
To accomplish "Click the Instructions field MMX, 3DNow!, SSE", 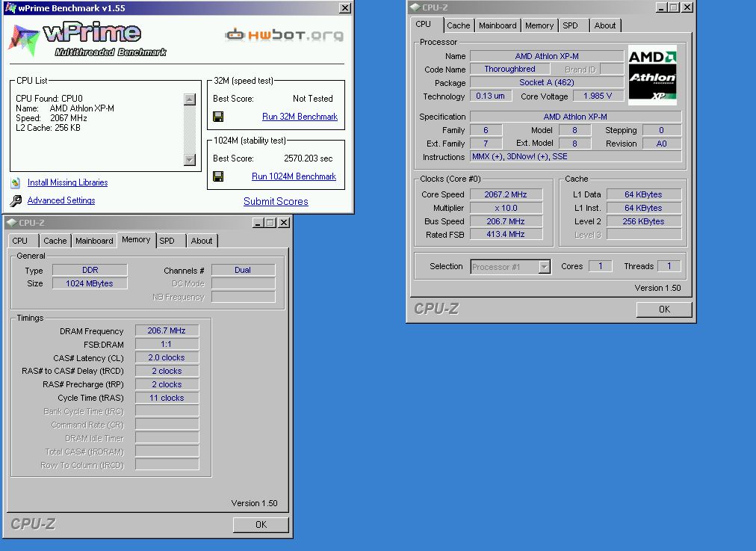I will tap(576, 157).
